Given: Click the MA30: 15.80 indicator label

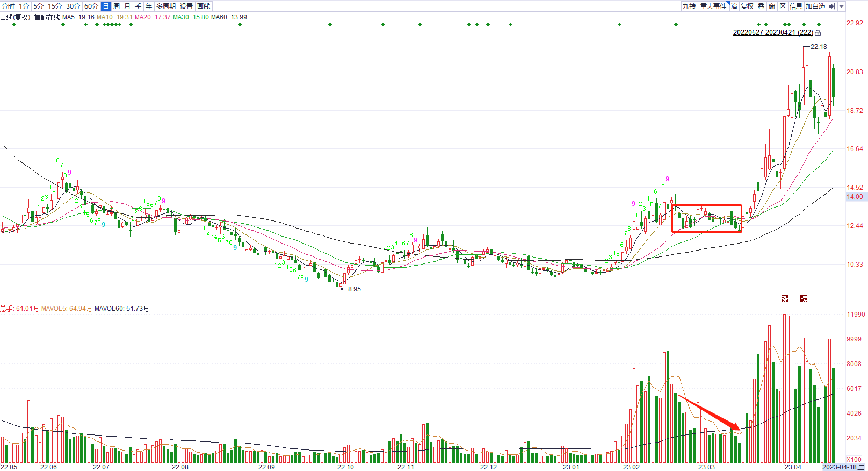Looking at the screenshot, I should click(x=191, y=17).
